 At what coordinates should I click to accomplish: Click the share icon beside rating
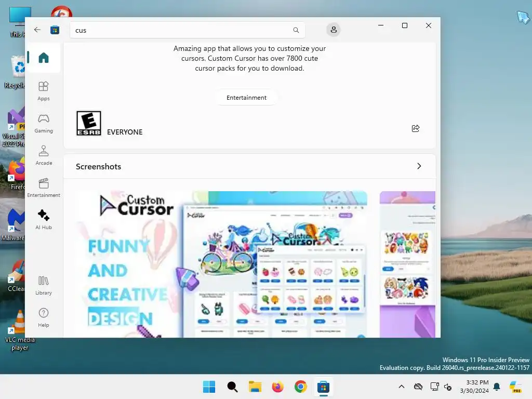[416, 128]
